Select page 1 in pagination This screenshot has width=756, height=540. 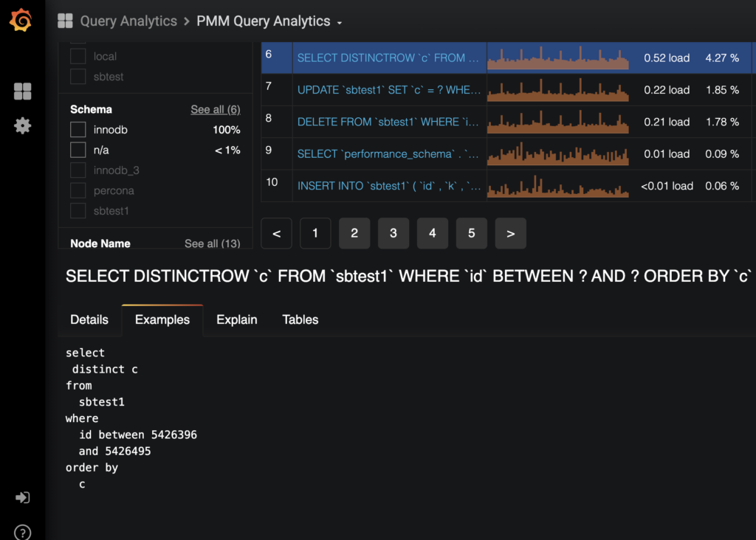[x=315, y=233]
